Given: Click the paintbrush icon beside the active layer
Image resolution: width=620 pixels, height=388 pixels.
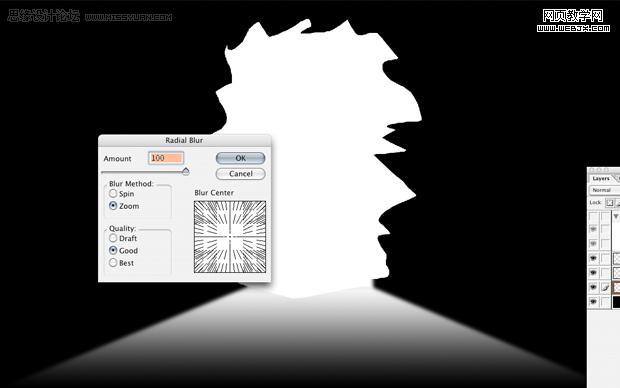Looking at the screenshot, I should (605, 288).
